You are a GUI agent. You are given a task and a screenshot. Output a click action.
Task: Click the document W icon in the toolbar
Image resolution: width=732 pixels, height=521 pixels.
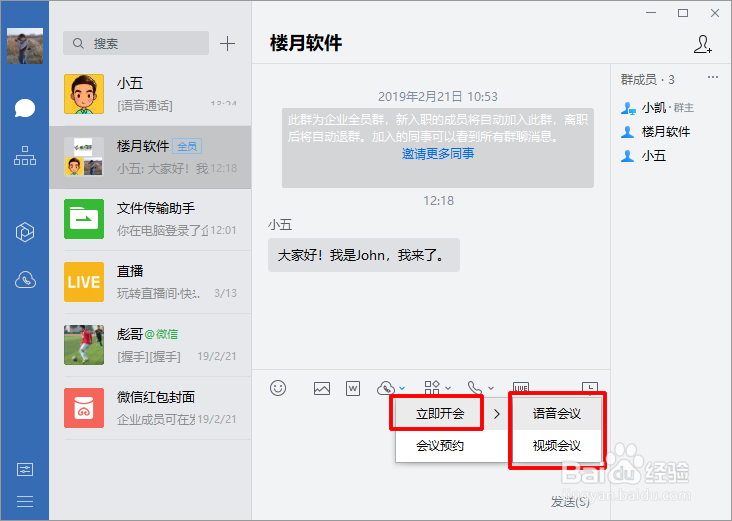pyautogui.click(x=353, y=388)
